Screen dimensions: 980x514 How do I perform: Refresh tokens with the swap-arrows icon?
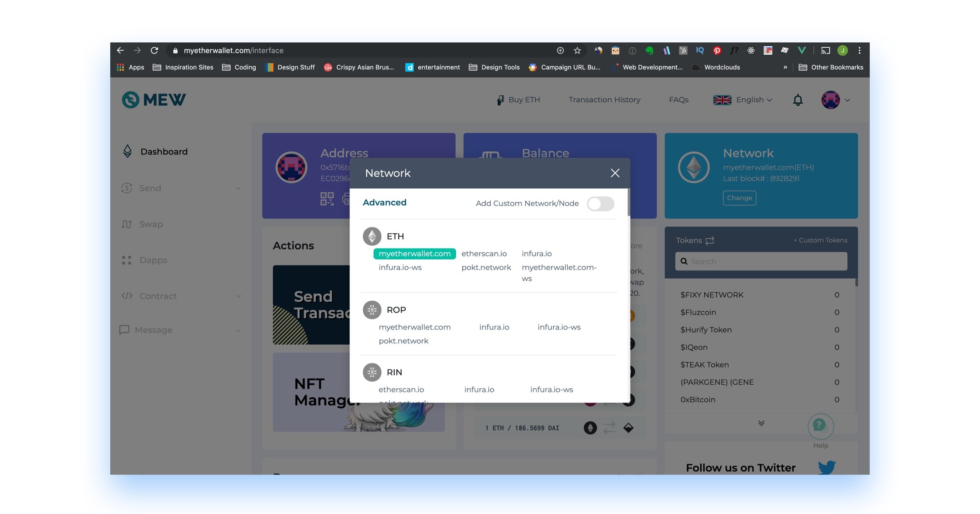pyautogui.click(x=710, y=240)
